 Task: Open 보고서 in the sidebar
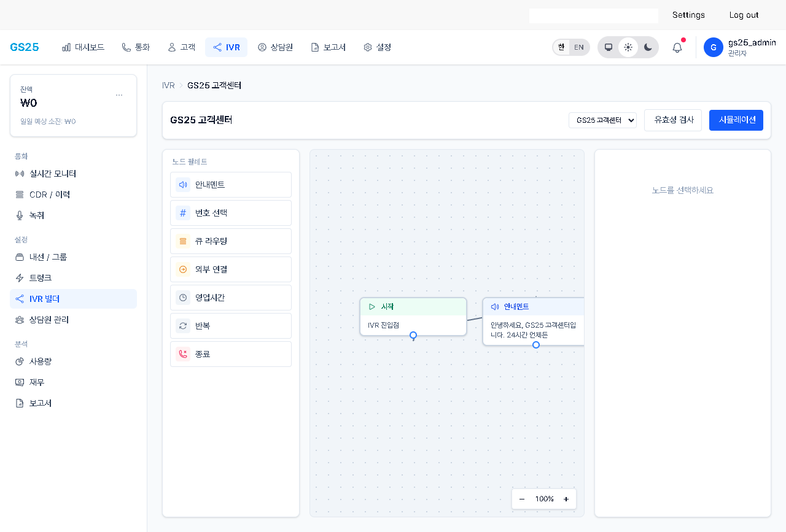(x=73, y=403)
